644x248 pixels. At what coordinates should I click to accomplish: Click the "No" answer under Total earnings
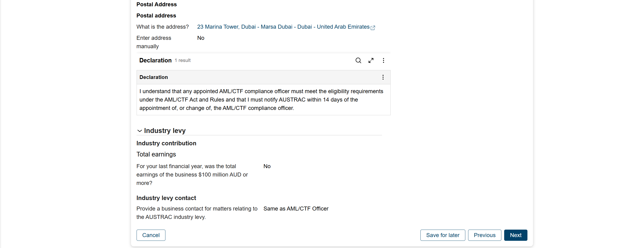point(267,166)
